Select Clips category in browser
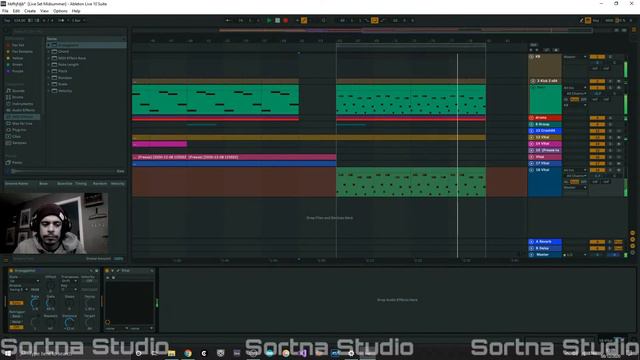Image resolution: width=640 pixels, height=360 pixels. (16, 136)
